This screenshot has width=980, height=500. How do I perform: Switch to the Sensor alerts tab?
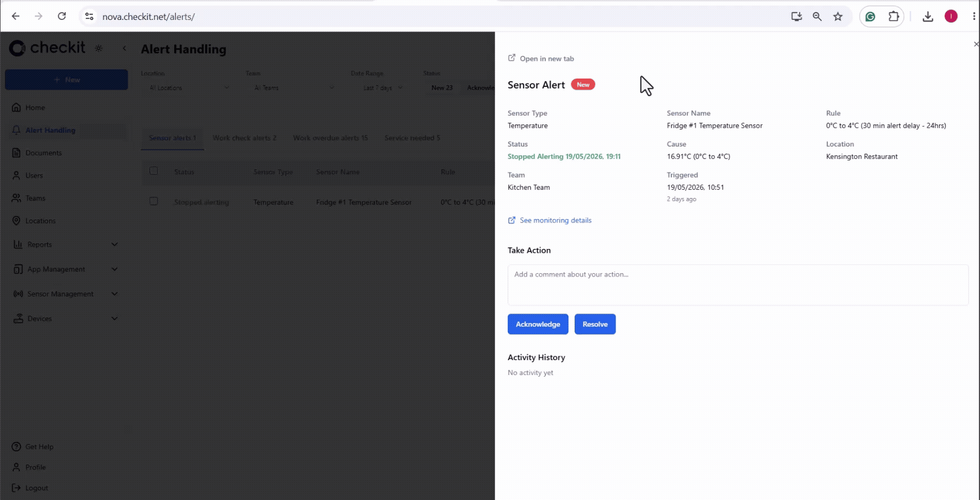point(173,138)
